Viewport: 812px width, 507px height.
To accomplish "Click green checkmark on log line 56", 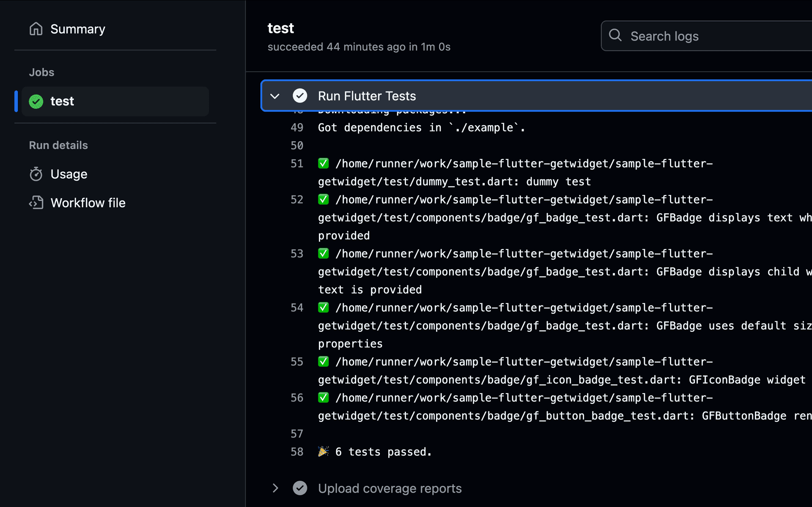I will coord(323,398).
